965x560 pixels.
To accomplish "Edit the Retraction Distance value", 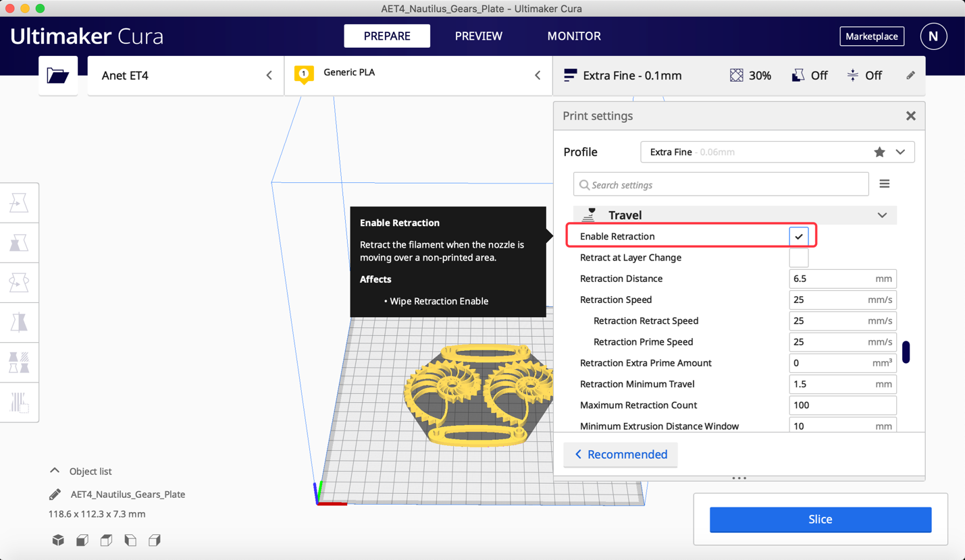I will (843, 279).
